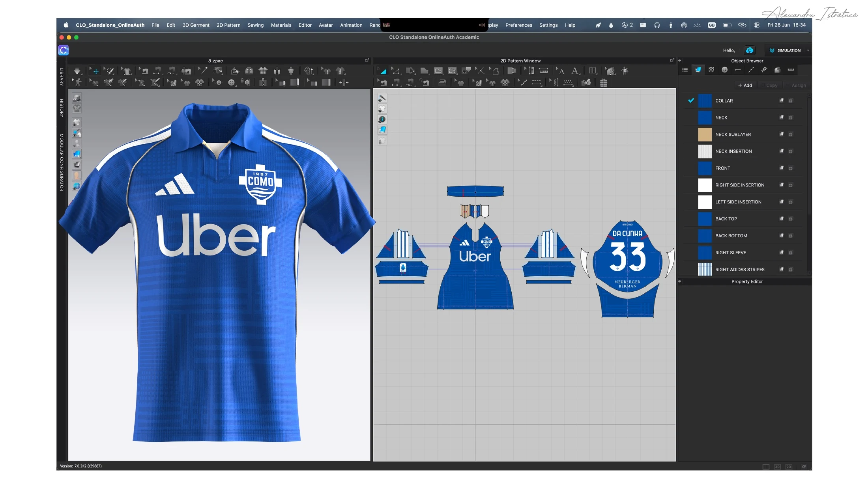Viewport: 868px width, 488px height.
Task: Open the Graphic checkered tab in Object Browser
Action: 711,70
